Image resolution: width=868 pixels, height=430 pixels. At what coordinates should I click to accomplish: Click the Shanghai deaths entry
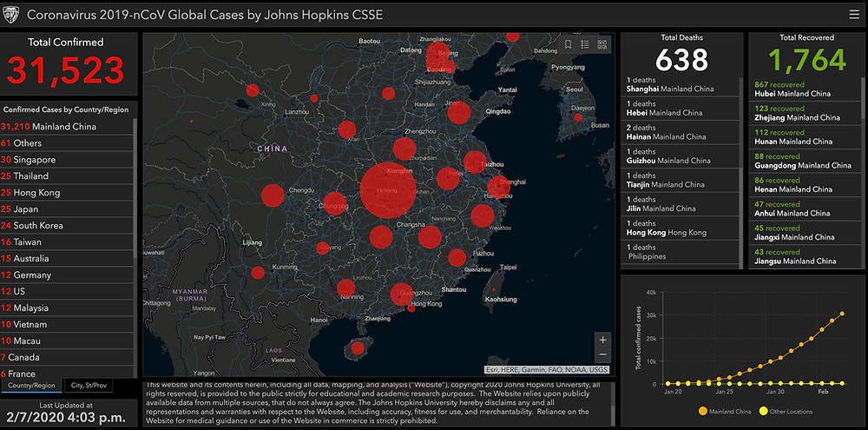[x=681, y=85]
